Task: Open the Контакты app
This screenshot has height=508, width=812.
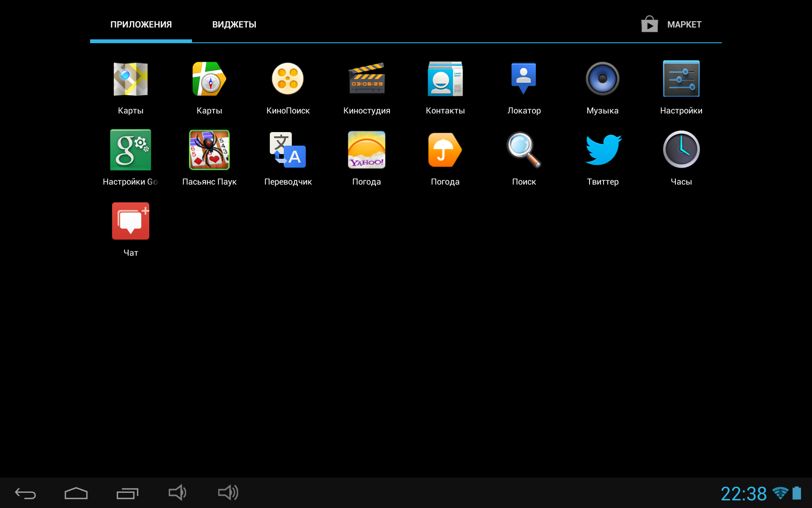Action: 445,79
